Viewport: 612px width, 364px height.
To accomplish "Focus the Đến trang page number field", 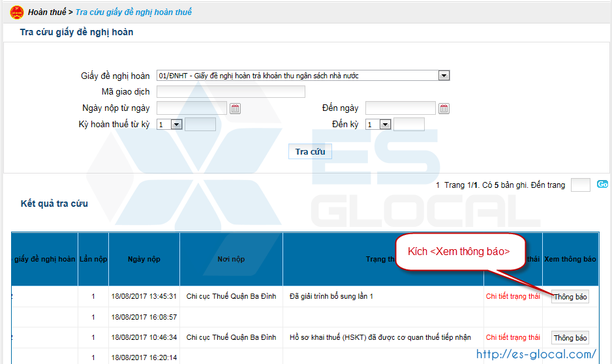I will (x=581, y=185).
